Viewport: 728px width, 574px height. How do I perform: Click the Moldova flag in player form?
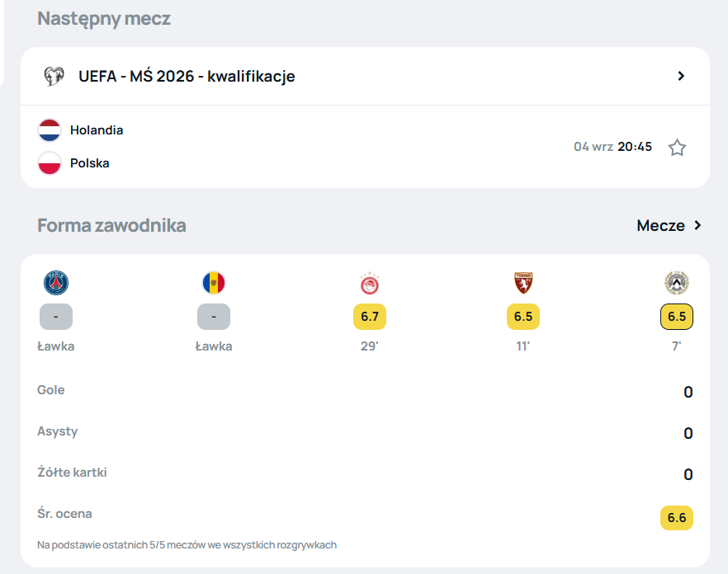point(214,283)
